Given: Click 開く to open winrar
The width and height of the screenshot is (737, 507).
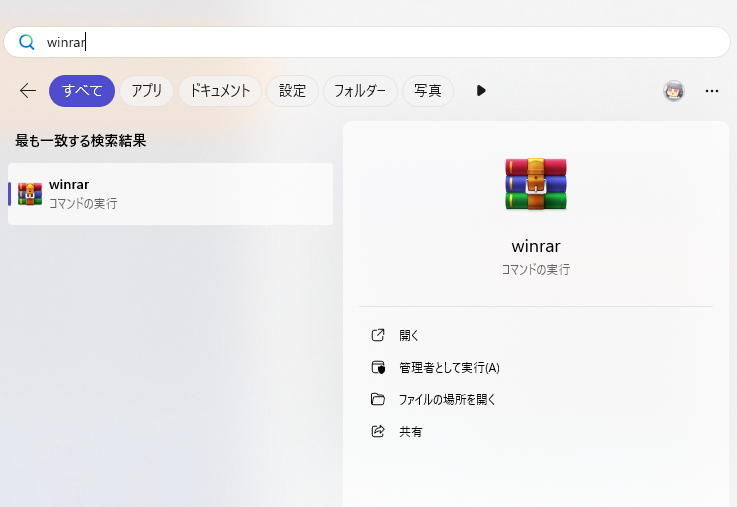Looking at the screenshot, I should point(409,335).
